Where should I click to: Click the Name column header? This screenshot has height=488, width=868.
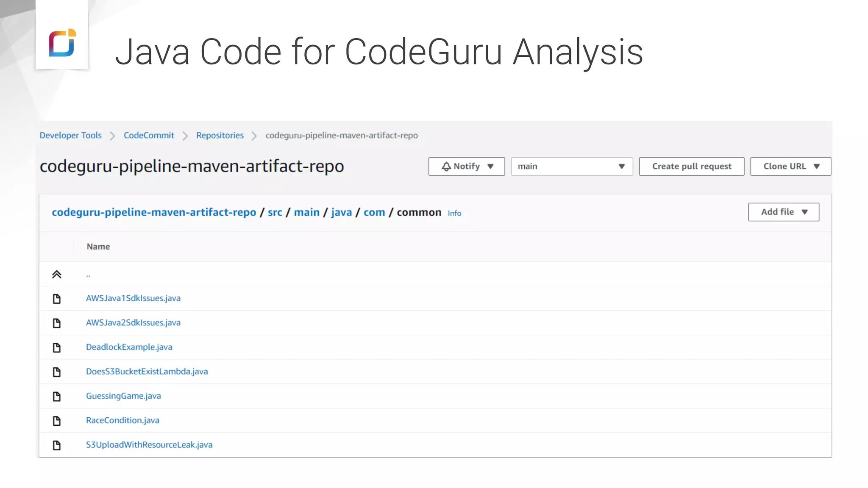point(98,247)
